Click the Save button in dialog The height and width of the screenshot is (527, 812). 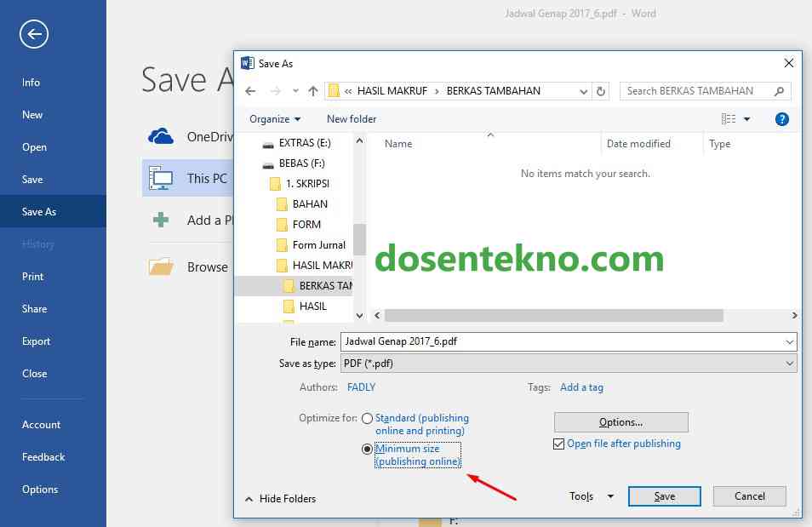tap(665, 496)
